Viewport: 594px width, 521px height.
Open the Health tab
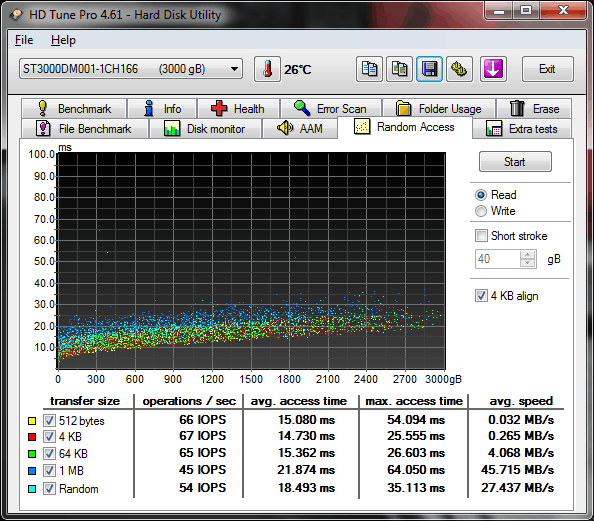239,109
